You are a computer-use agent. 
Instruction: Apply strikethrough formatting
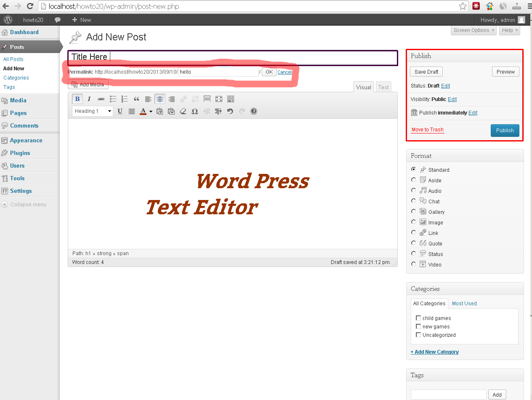101,99
